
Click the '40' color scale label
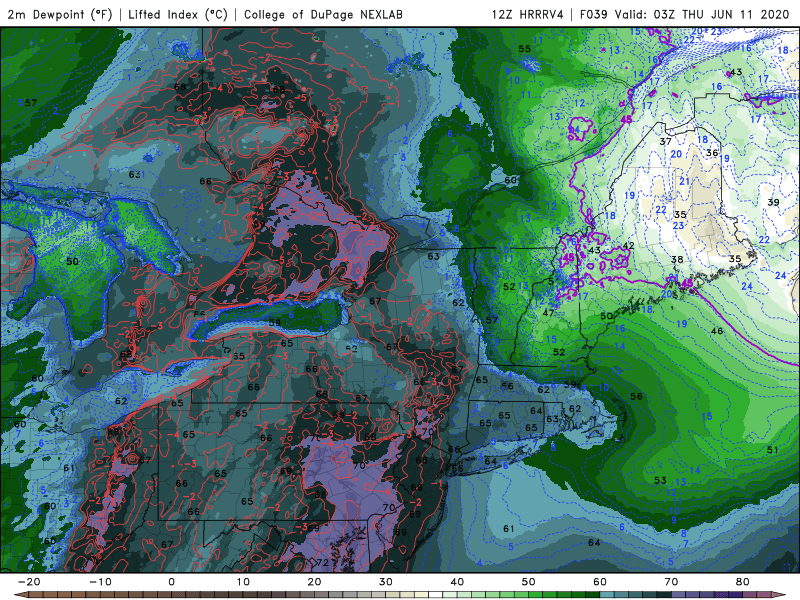457,582
